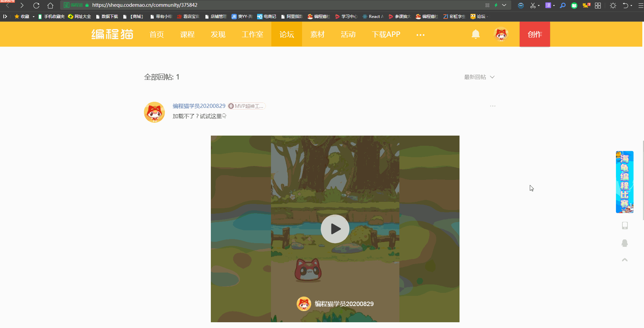Expand the header three-dot more menu
The height and width of the screenshot is (328, 644).
tap(420, 35)
